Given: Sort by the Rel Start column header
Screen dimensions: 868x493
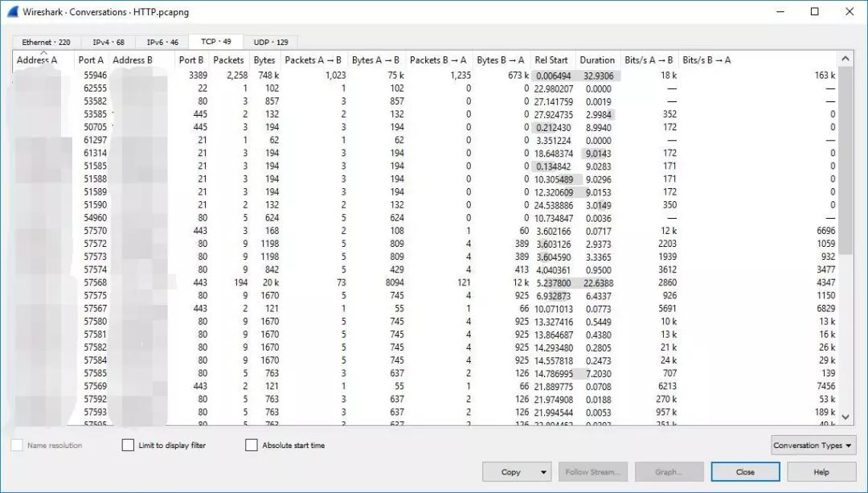Looking at the screenshot, I should tap(551, 60).
